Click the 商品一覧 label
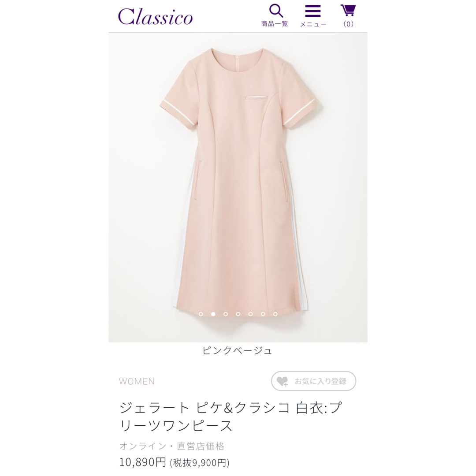This screenshot has height=476, width=476. (275, 24)
